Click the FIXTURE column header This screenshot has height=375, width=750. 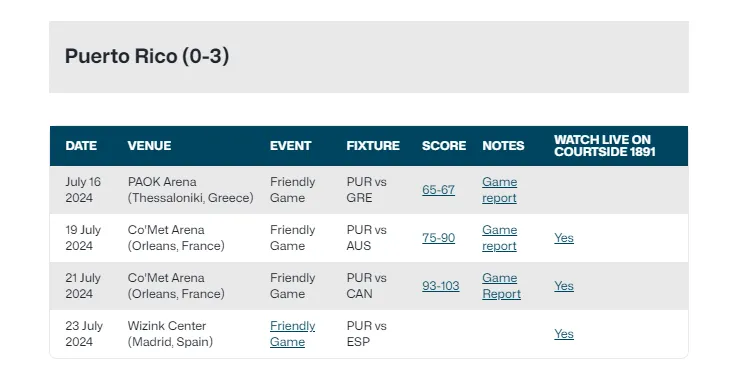(x=373, y=146)
